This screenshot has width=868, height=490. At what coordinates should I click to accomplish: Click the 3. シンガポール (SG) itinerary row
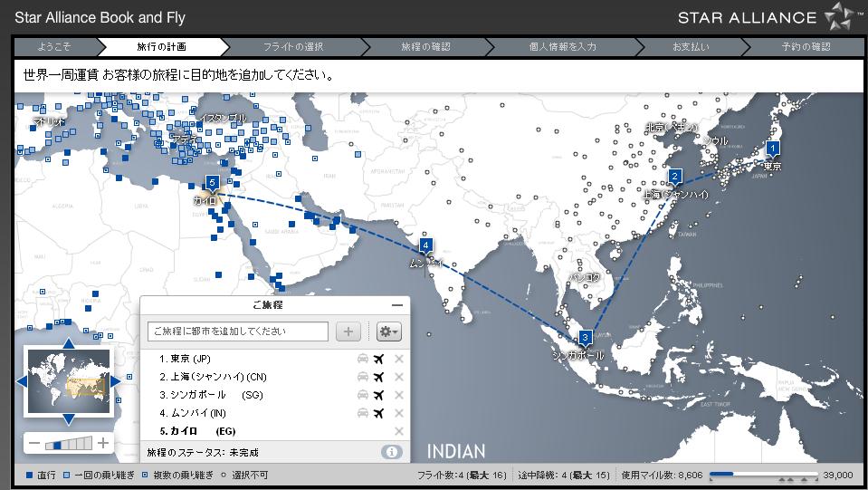click(275, 395)
